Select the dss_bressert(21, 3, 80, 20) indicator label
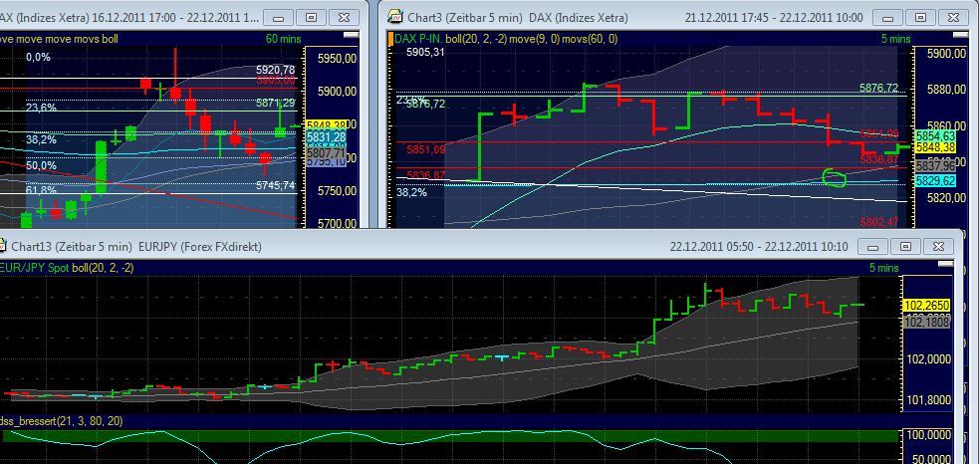The width and height of the screenshot is (980, 464). [x=62, y=421]
